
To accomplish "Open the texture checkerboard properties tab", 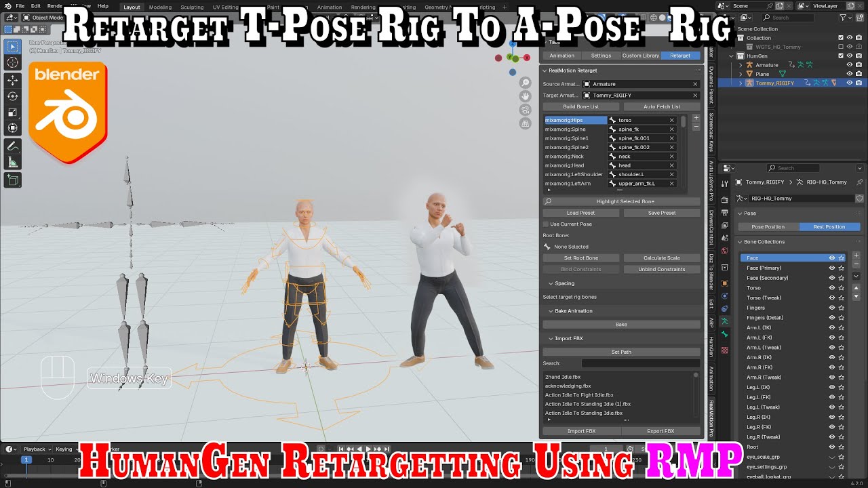I will pos(725,350).
